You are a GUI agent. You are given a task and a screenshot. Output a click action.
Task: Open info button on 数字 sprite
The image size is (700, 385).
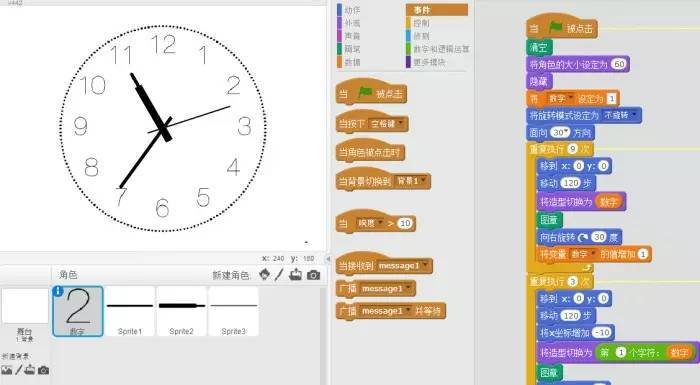point(58,292)
